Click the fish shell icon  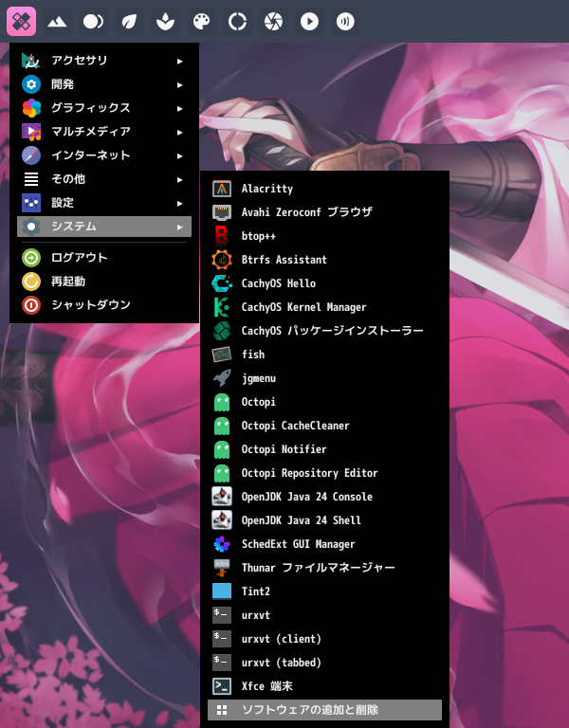click(222, 355)
